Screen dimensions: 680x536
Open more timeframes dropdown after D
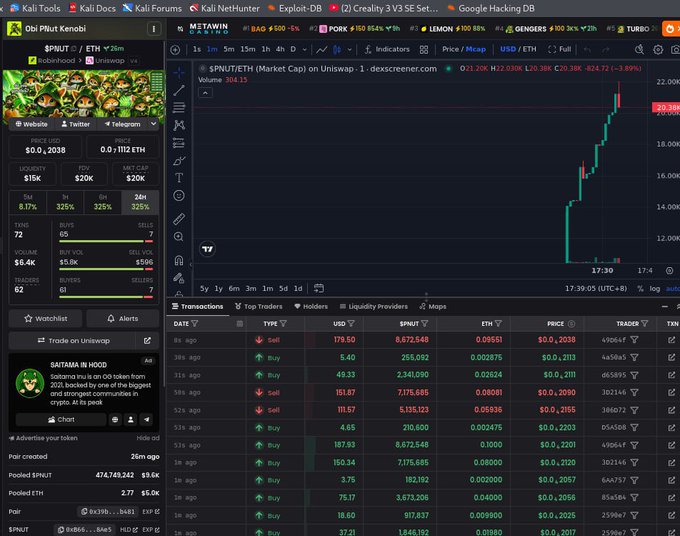[x=304, y=49]
